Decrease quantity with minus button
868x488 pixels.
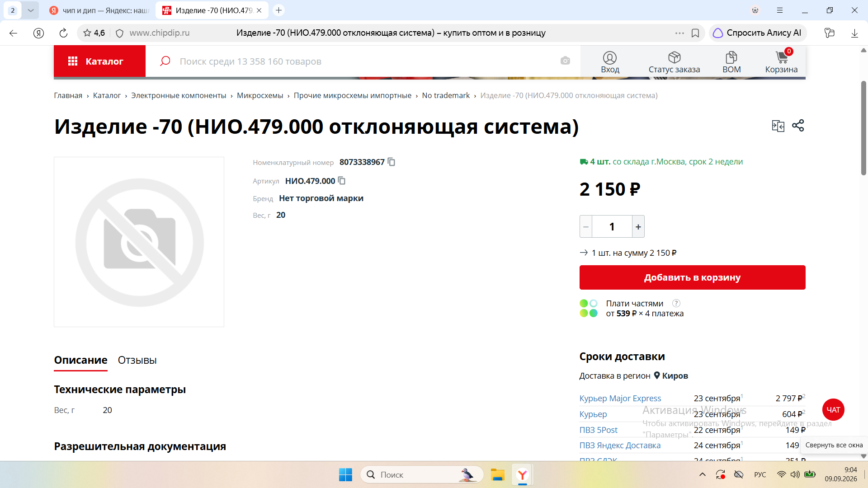586,227
